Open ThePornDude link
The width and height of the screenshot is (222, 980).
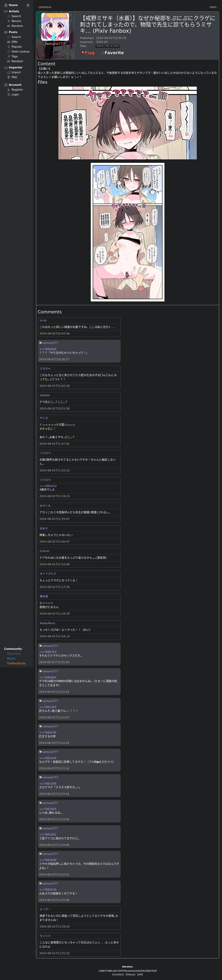[16, 663]
